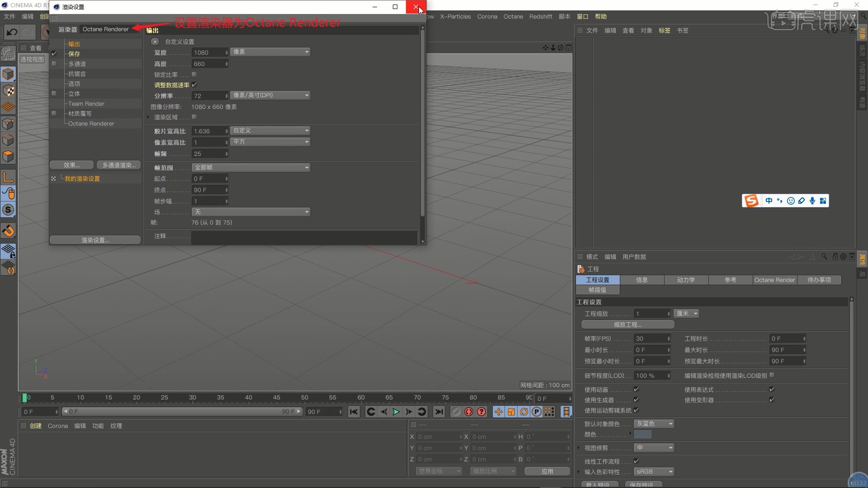Screen dimensions: 868x488
Task: Toggle Point Level Animation dots icon
Action: click(x=549, y=412)
